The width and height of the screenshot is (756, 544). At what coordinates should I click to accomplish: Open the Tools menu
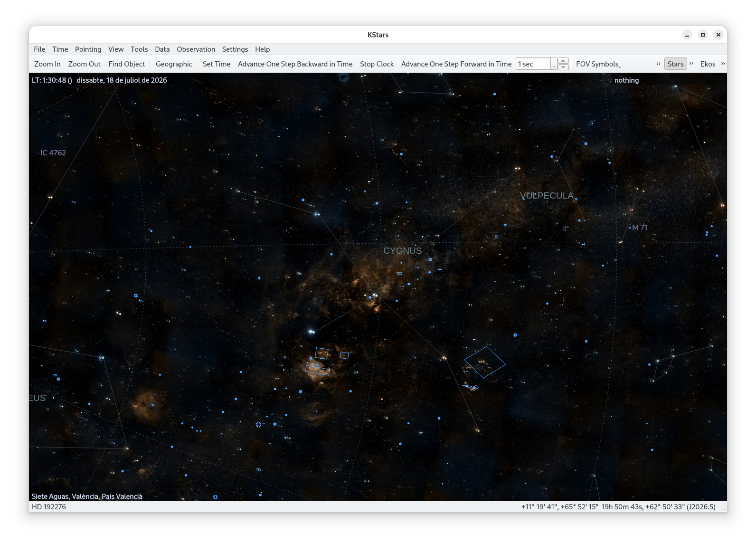(x=139, y=49)
